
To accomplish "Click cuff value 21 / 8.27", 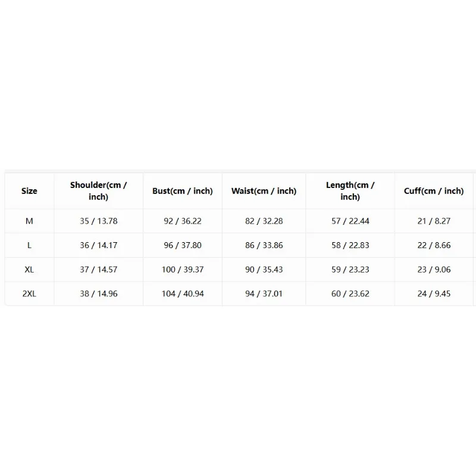I will 434,221.
